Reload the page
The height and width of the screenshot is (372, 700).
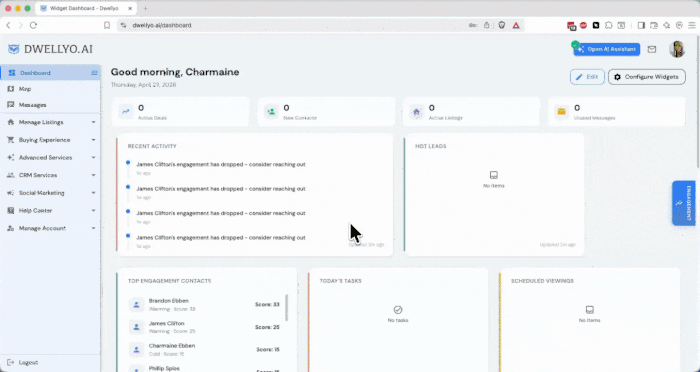tap(33, 25)
